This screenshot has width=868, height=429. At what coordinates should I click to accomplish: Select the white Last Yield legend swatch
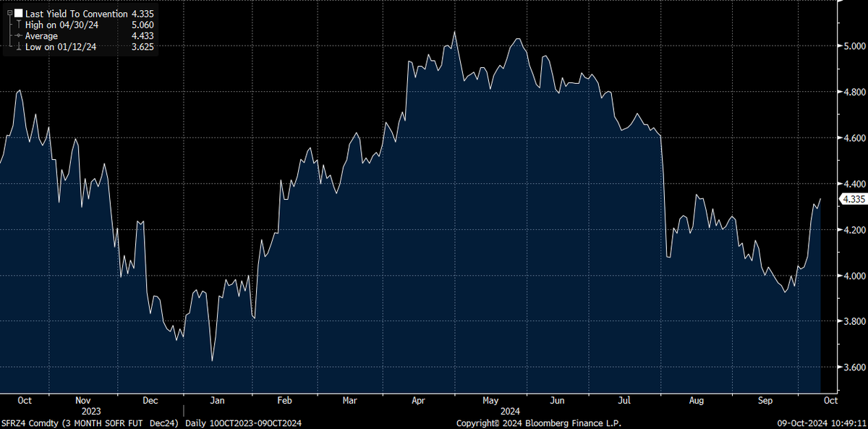point(19,13)
